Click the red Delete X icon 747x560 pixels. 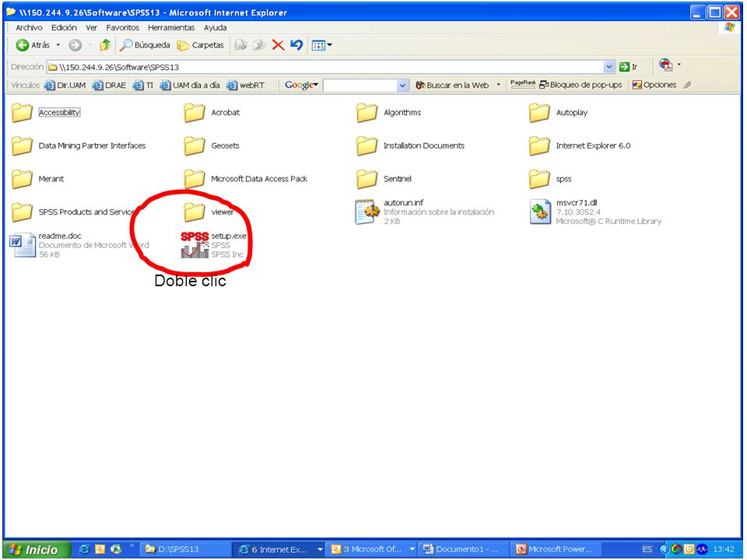pyautogui.click(x=279, y=45)
